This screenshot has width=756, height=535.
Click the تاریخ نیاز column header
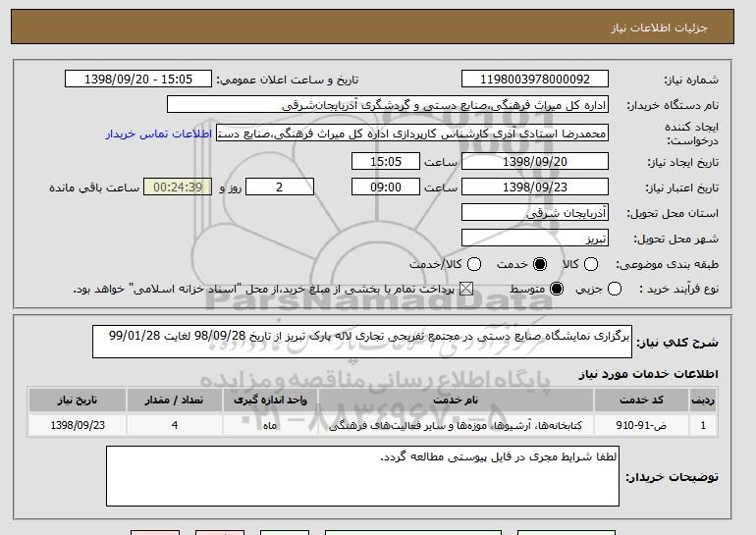pyautogui.click(x=78, y=401)
